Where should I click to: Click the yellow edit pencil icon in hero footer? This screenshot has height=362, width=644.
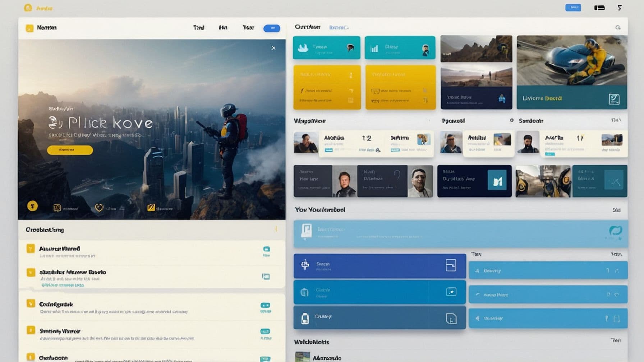tap(151, 208)
